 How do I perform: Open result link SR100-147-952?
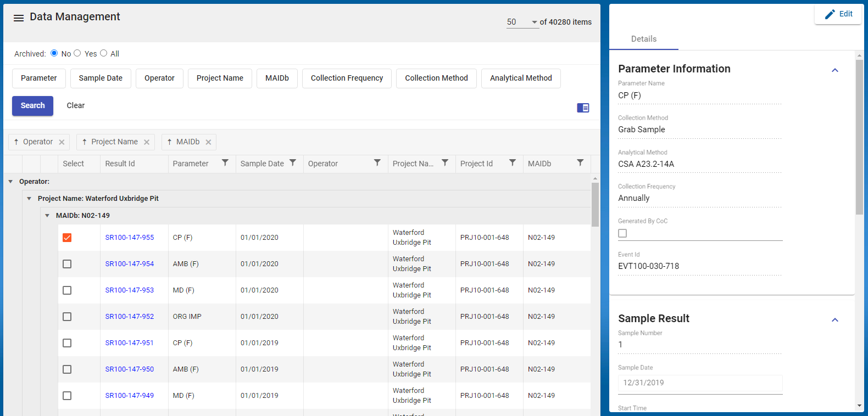tap(130, 317)
